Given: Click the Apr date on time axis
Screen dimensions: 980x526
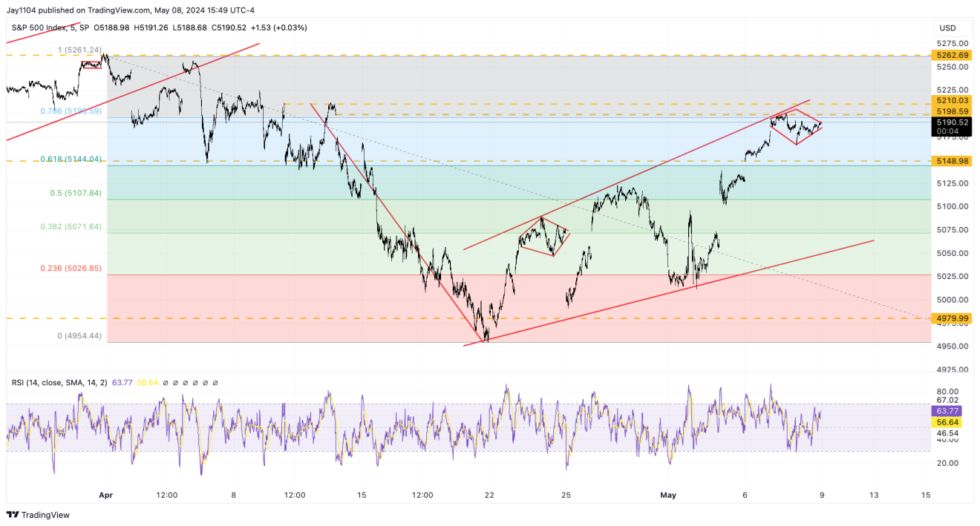Looking at the screenshot, I should pos(104,494).
